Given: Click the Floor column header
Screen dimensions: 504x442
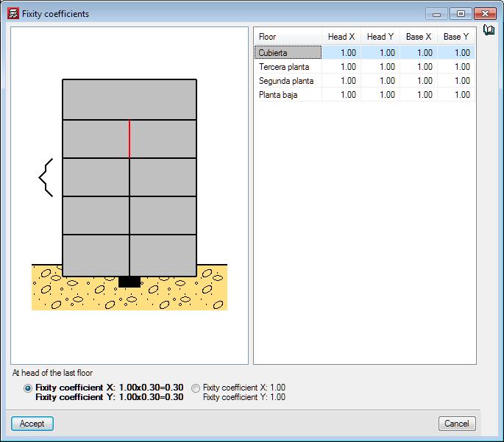Looking at the screenshot, I should pos(288,37).
